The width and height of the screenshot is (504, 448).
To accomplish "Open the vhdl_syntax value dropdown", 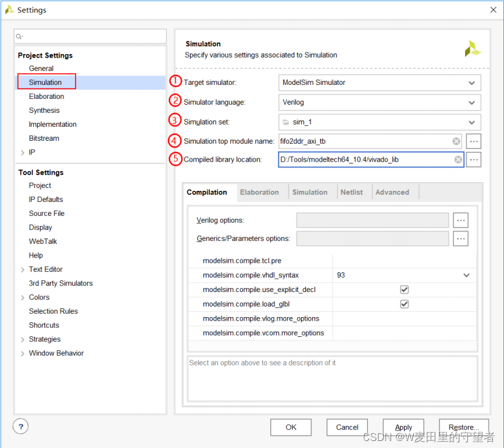I will coord(466,275).
